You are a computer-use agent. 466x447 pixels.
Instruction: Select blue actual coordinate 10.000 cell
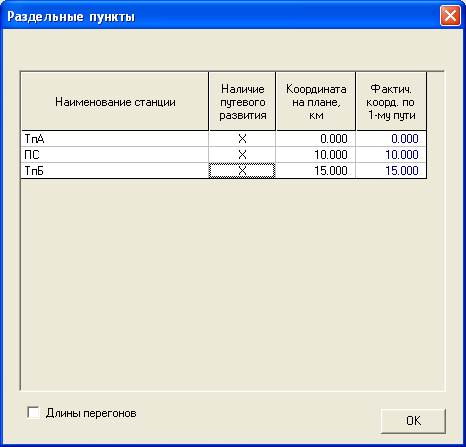click(391, 155)
